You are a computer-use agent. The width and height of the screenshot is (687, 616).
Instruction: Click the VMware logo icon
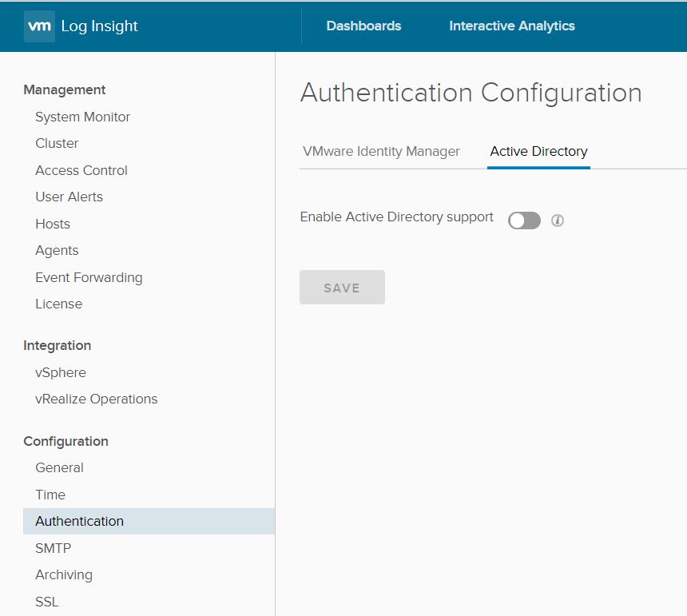(x=39, y=25)
